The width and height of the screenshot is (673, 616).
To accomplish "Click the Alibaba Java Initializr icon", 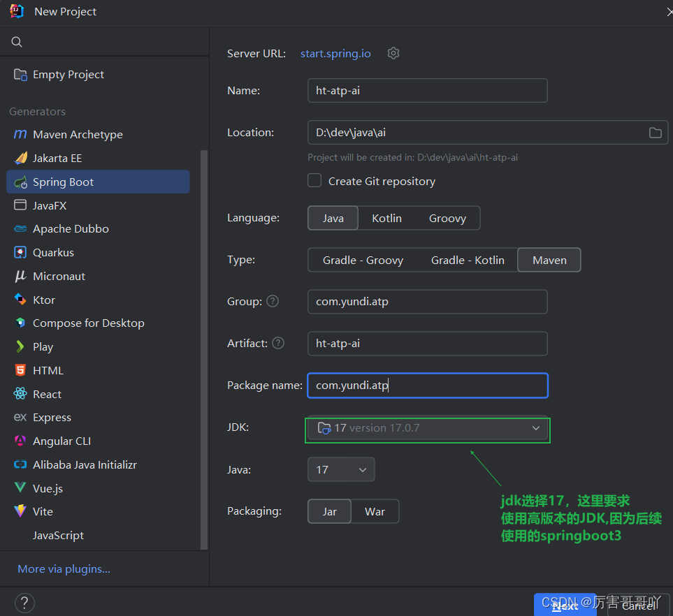I will (20, 464).
